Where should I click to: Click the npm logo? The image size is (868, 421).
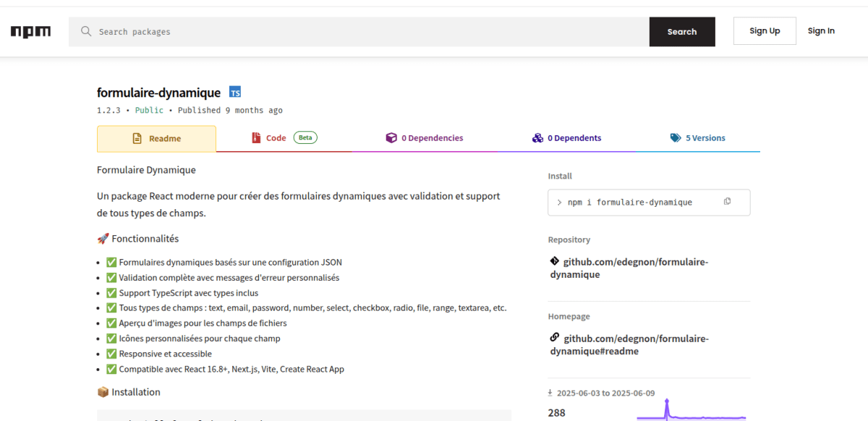(30, 32)
